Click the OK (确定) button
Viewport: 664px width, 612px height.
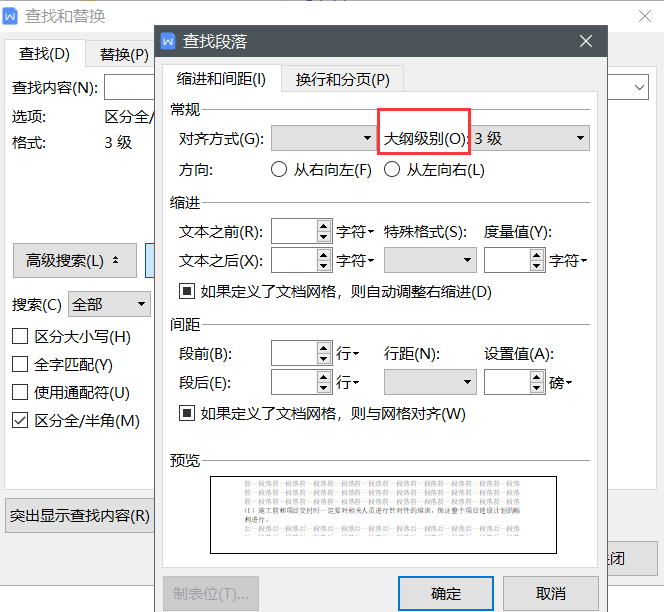point(446,593)
